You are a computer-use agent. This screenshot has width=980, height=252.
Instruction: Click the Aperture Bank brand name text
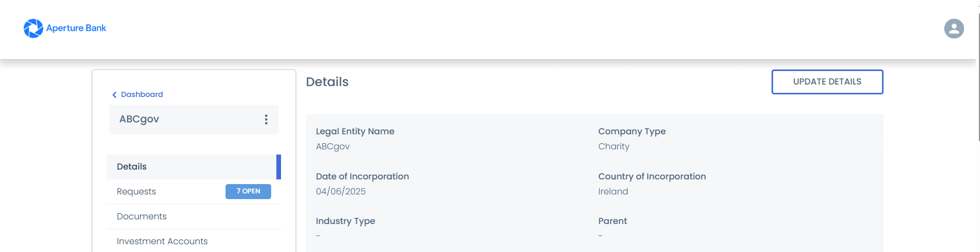pos(76,28)
